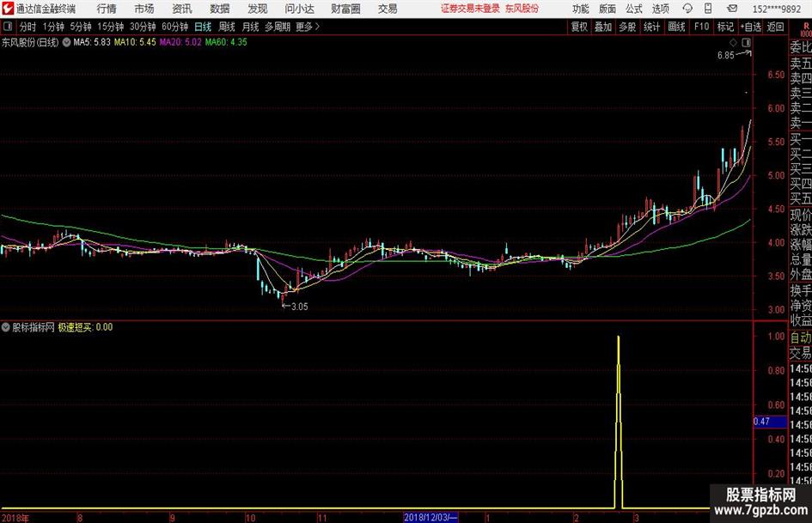Click the account number 152****9892

(x=777, y=9)
